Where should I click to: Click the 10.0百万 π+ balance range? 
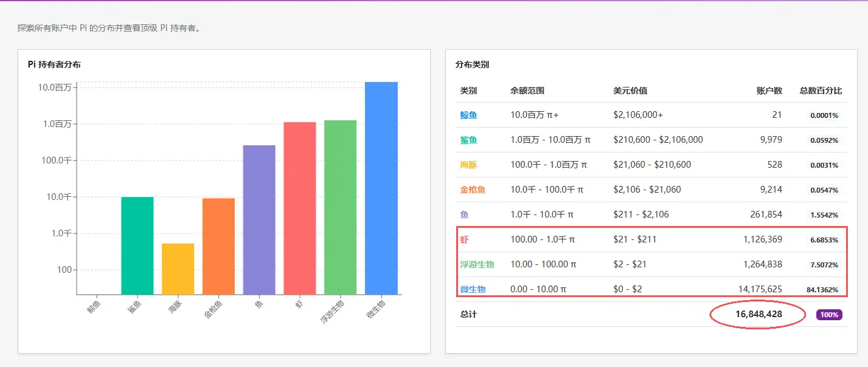click(535, 115)
